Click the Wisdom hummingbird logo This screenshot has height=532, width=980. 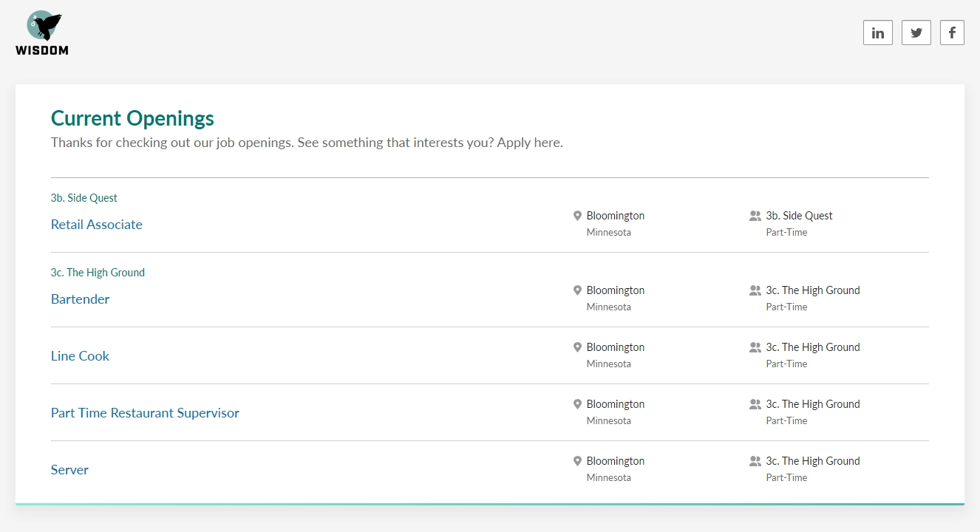point(42,33)
